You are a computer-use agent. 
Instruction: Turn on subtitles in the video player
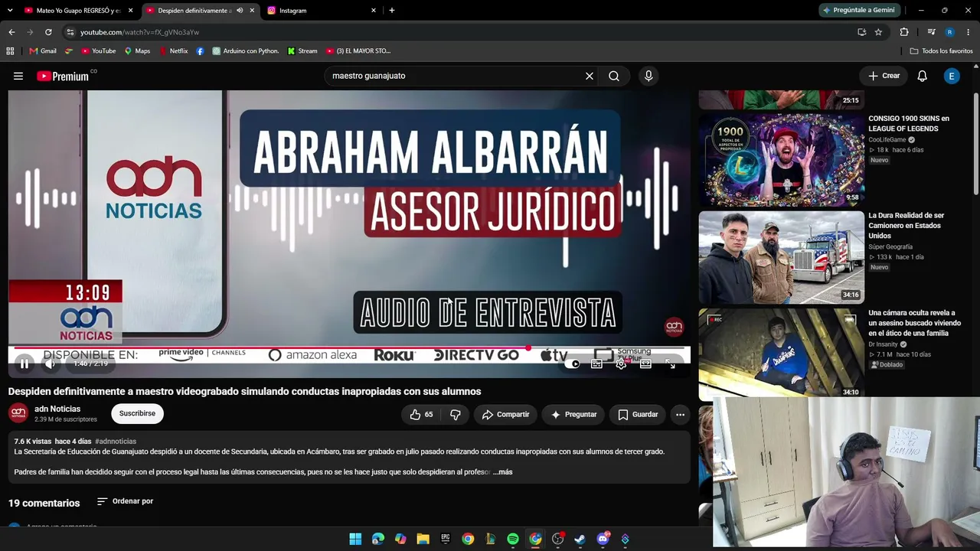(596, 364)
